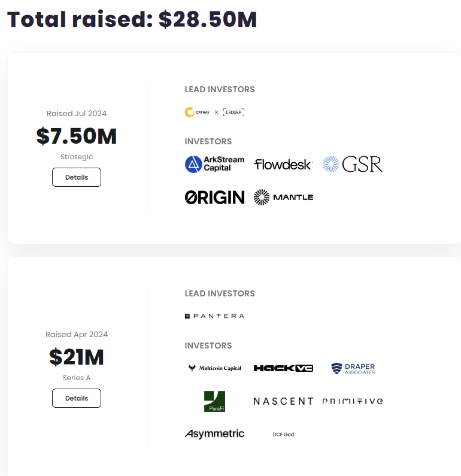
Task: Click the DCF God investor name
Action: coord(283,434)
